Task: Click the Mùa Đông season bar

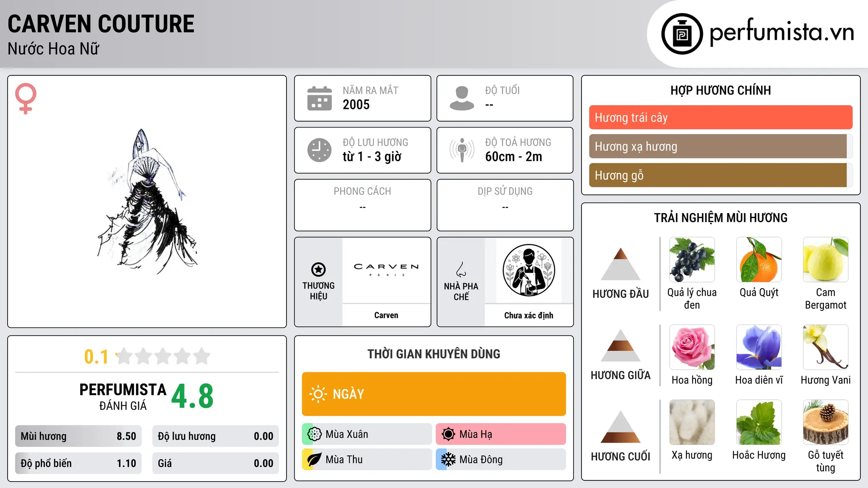Action: (x=501, y=460)
